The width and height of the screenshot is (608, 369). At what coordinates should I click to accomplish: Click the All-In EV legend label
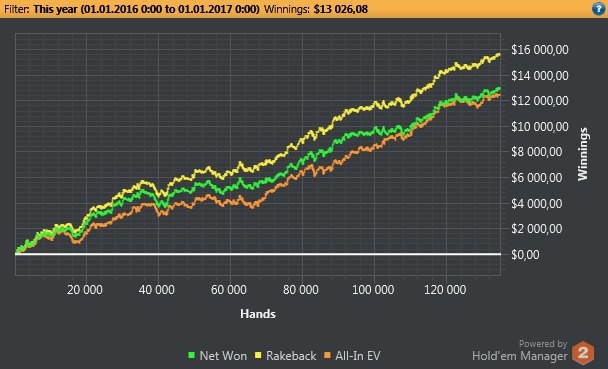pyautogui.click(x=358, y=355)
